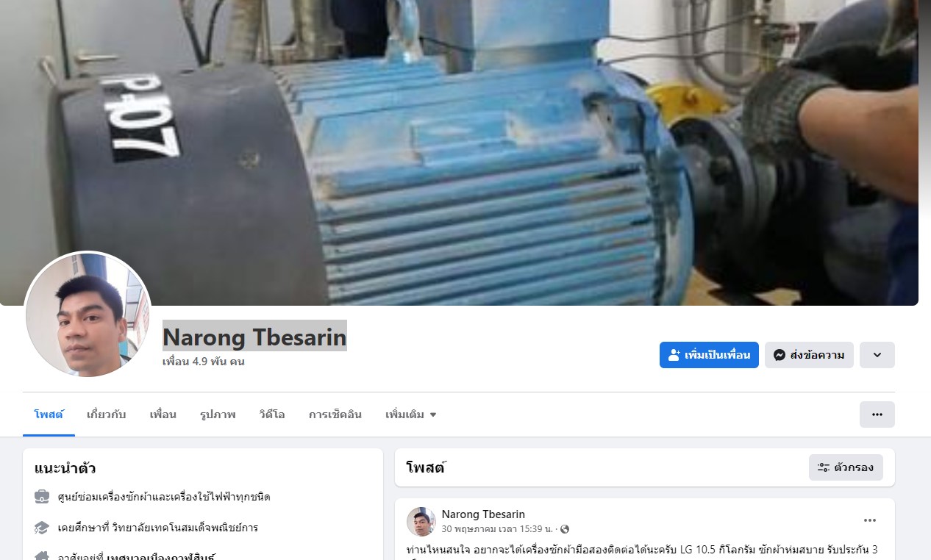Image resolution: width=931 pixels, height=560 pixels.
Task: Expand the chevron dropdown next to message button
Action: 877,355
